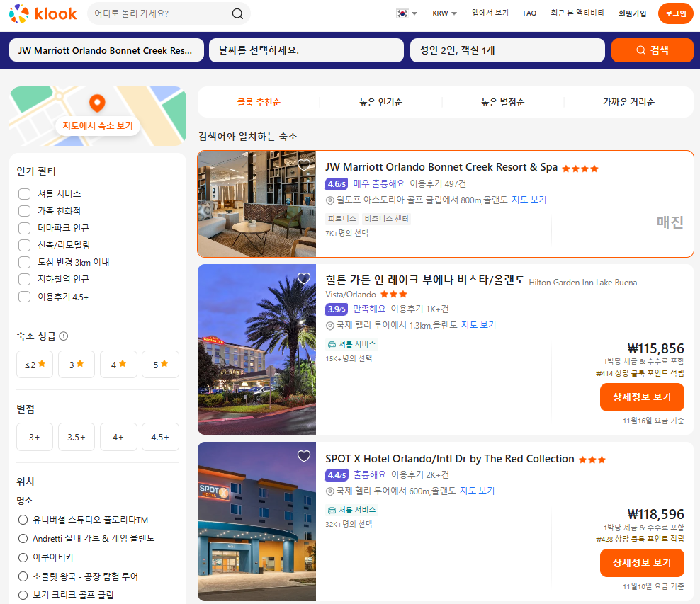Screen dimensions: 700x604
Task: Check the 가족 친화적 filter
Action: (25, 211)
